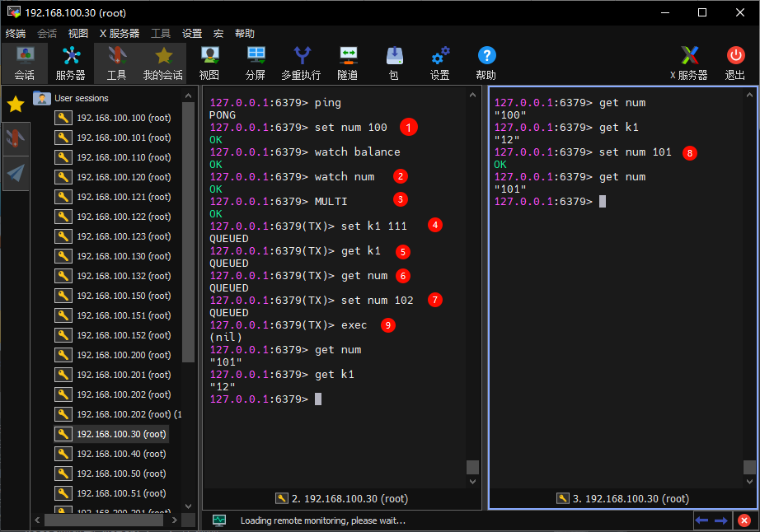Screen dimensions: 760x532
Task: Click the session list scroll-up arrow
Action: click(188, 96)
